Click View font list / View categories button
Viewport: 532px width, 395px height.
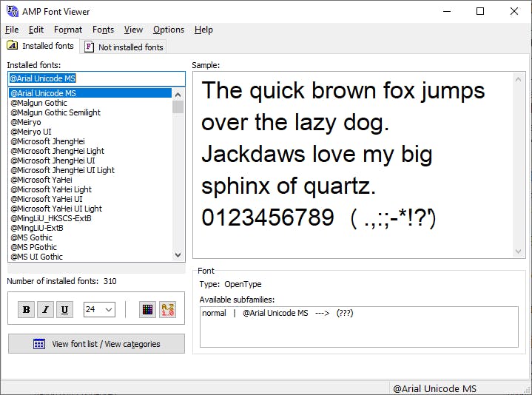96,344
